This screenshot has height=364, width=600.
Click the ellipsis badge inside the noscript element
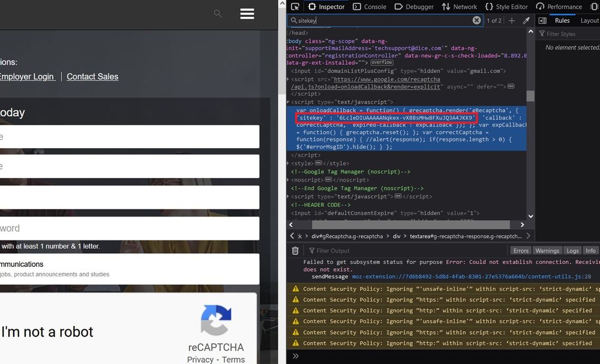[328, 179]
